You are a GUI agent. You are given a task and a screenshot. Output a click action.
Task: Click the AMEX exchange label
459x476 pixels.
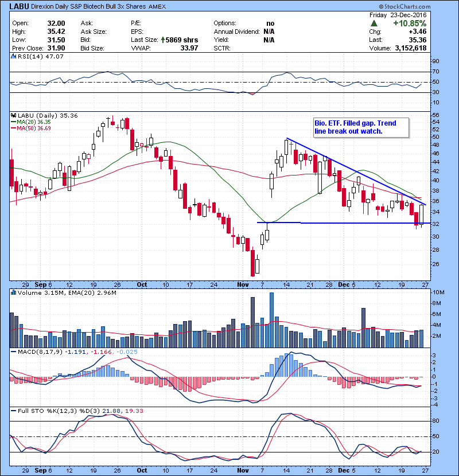(x=157, y=7)
